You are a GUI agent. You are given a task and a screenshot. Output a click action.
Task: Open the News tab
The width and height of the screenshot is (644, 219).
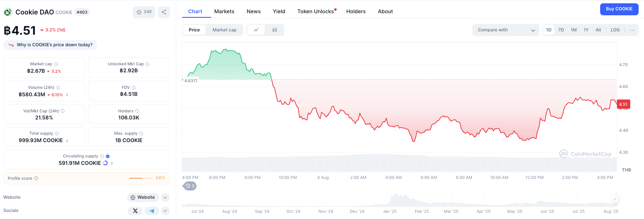[x=254, y=11]
